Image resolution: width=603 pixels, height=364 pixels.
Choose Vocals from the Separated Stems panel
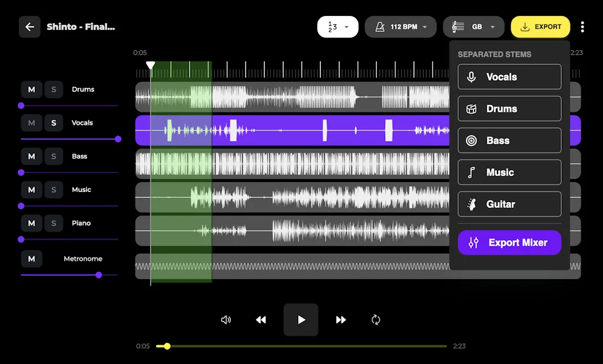click(x=509, y=77)
